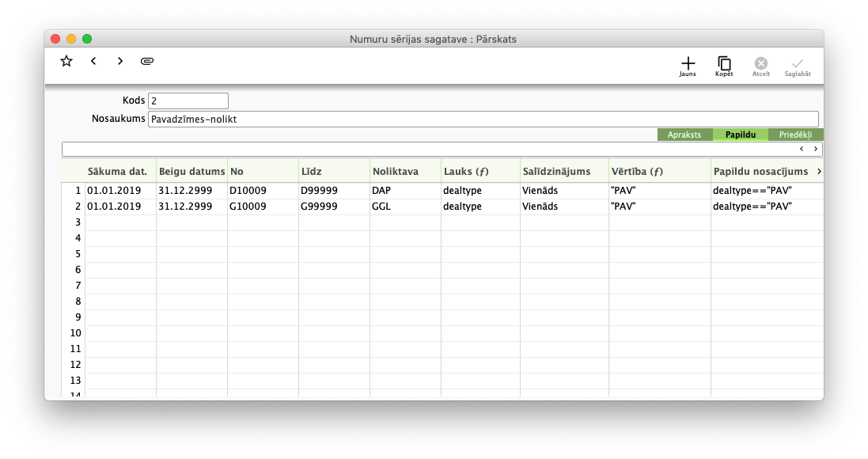The width and height of the screenshot is (868, 459).
Task: Click right chevron in the matrix edit bar
Action: [815, 149]
